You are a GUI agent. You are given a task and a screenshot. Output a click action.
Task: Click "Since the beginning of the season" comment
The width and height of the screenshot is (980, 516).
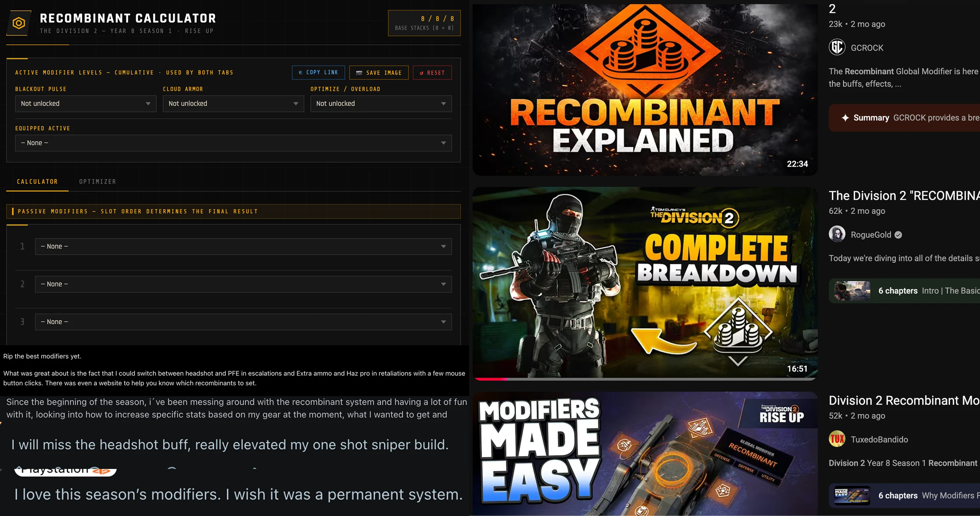point(237,408)
